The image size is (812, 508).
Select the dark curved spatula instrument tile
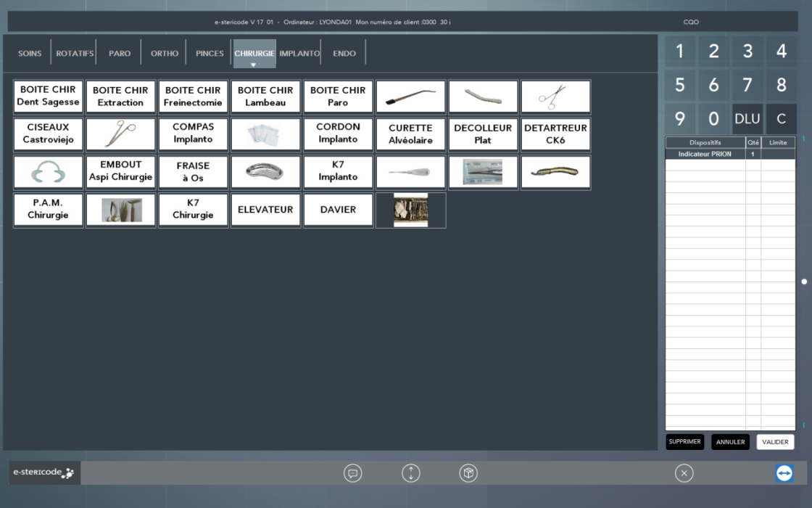tap(410, 97)
